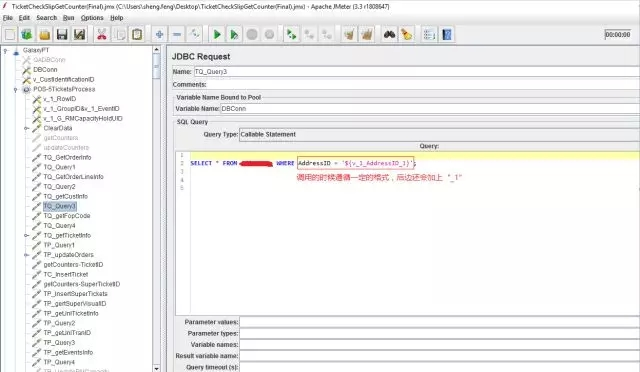
Task: Save the test plan with floppy icon
Action: (62, 35)
